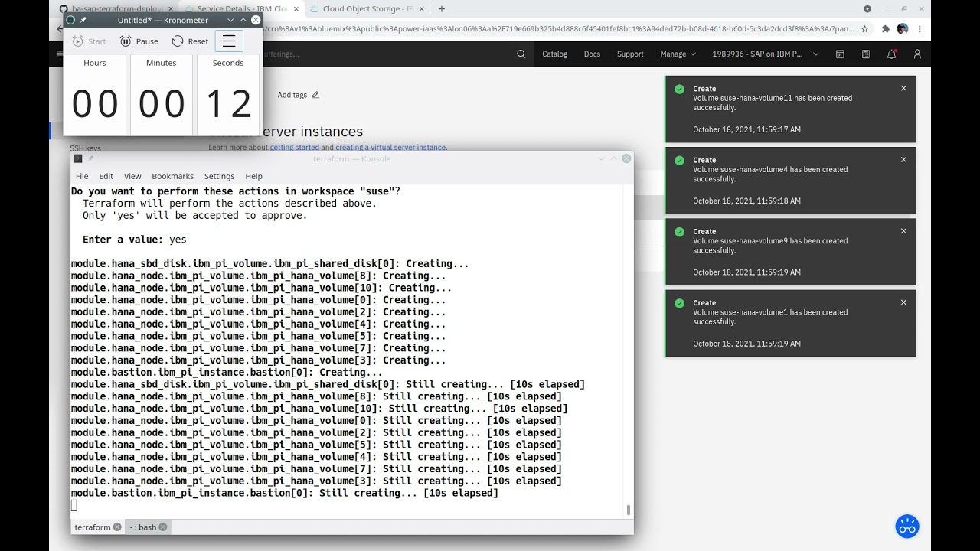This screenshot has height=551, width=980.
Task: Click the 'Enter a value: yes' terminal line
Action: click(135, 240)
